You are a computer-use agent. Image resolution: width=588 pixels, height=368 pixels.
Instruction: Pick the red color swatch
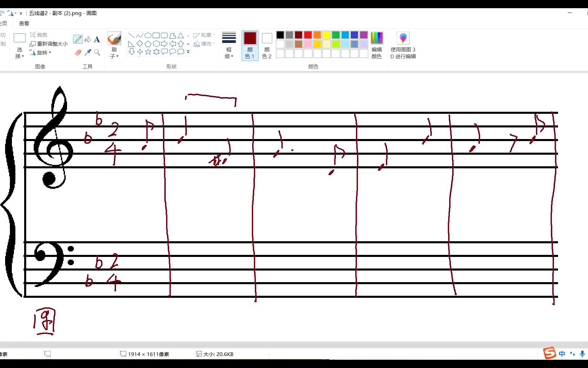tap(308, 35)
